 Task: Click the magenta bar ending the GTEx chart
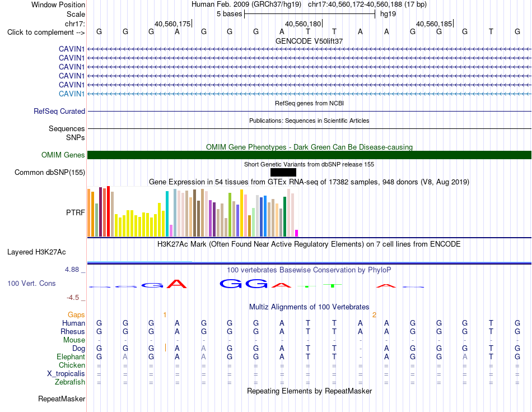point(297,233)
